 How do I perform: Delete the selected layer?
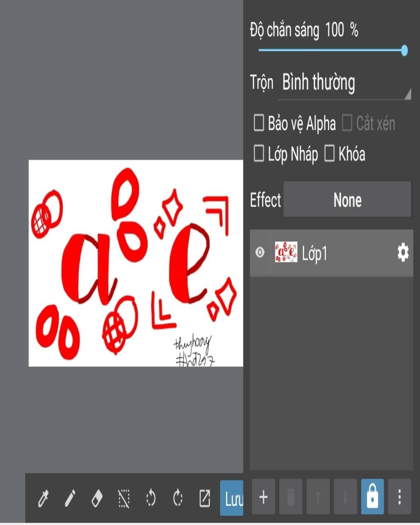[x=291, y=497]
